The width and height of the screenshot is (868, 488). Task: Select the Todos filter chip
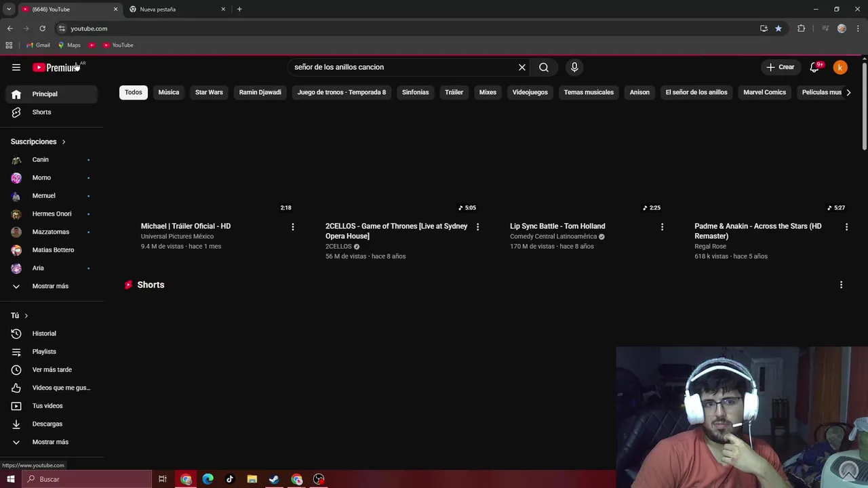[x=134, y=92]
